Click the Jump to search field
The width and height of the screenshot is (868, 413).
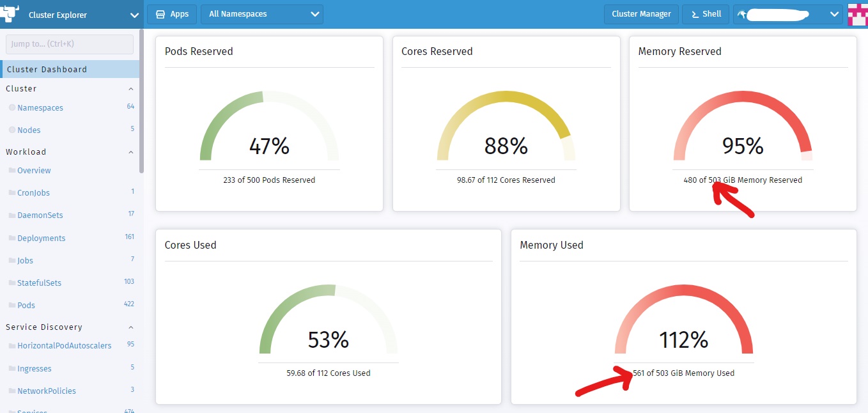70,43
